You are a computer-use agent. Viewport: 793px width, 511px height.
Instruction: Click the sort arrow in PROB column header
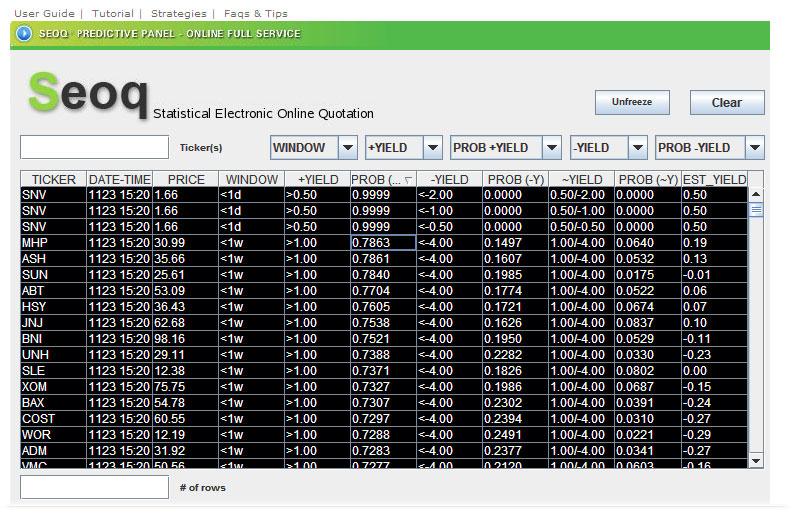click(408, 180)
